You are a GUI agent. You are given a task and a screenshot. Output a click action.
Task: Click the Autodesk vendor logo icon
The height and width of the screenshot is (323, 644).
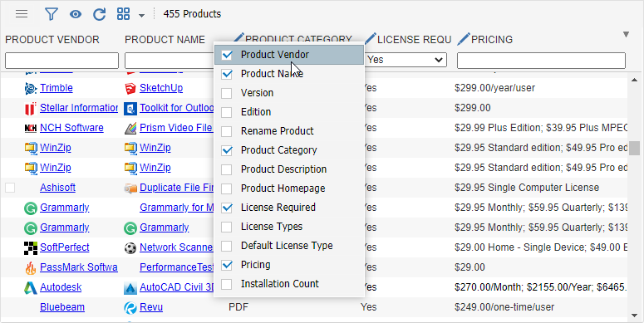tap(31, 287)
